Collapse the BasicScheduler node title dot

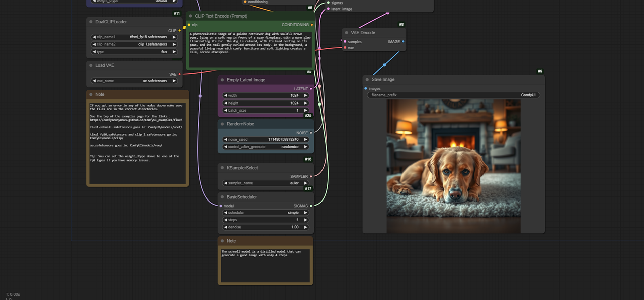click(x=222, y=197)
